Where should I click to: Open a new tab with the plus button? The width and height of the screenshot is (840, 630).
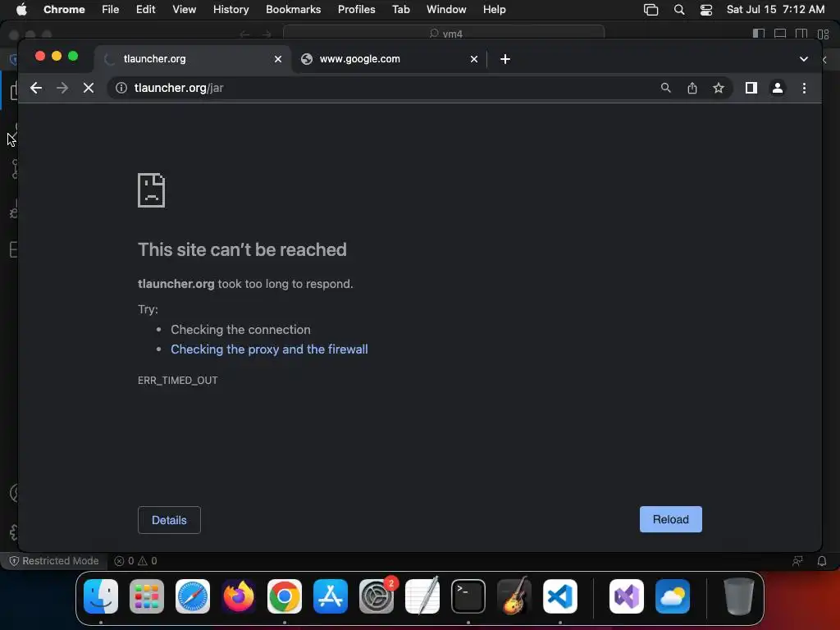(505, 59)
